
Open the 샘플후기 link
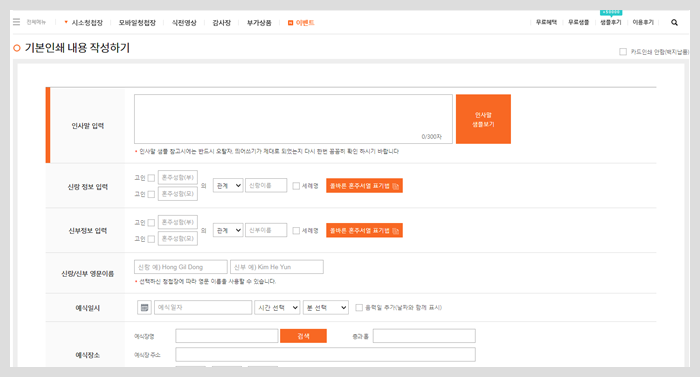[x=610, y=22]
